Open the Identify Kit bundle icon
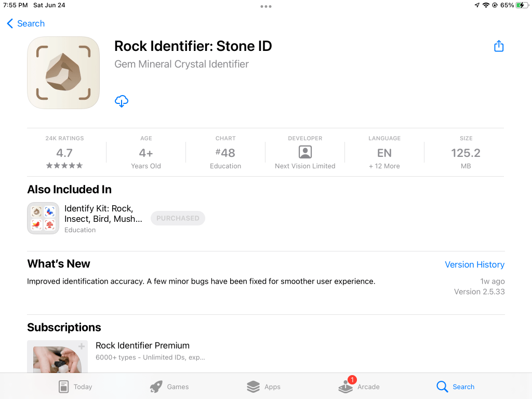 pyautogui.click(x=43, y=218)
